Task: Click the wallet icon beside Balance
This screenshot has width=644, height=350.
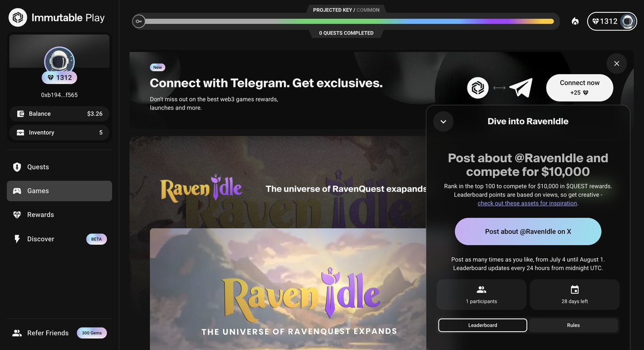Action: [x=20, y=114]
